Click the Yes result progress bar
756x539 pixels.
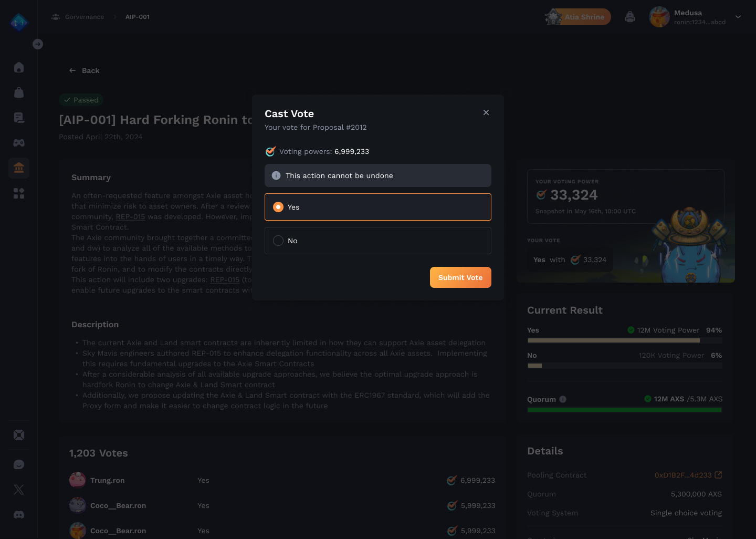point(625,340)
